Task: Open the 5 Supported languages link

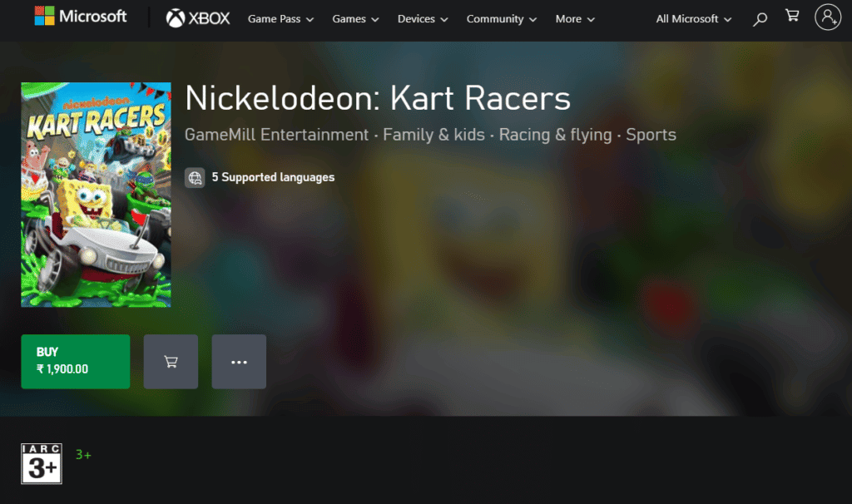Action: tap(273, 178)
